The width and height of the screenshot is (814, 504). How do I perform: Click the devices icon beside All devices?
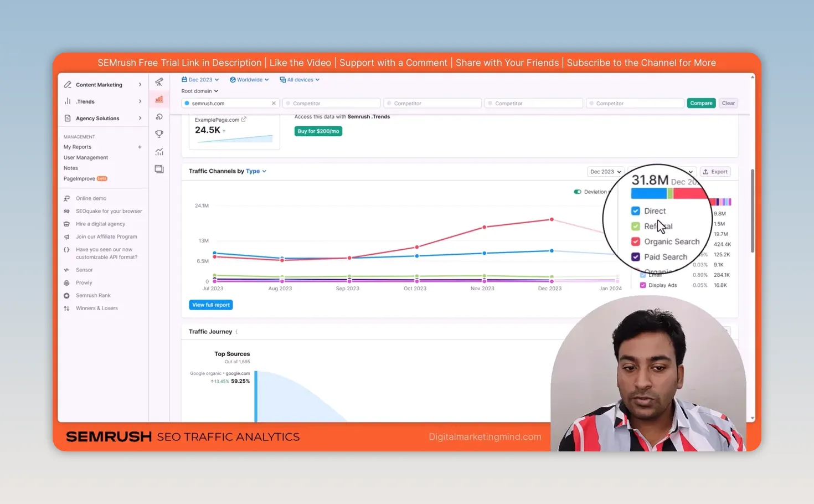point(282,80)
